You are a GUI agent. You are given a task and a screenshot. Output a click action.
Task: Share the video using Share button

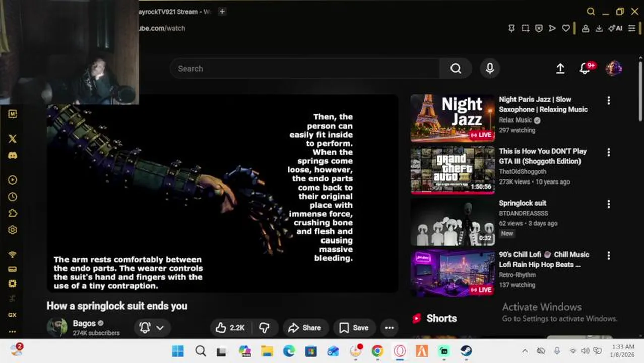pos(305,328)
